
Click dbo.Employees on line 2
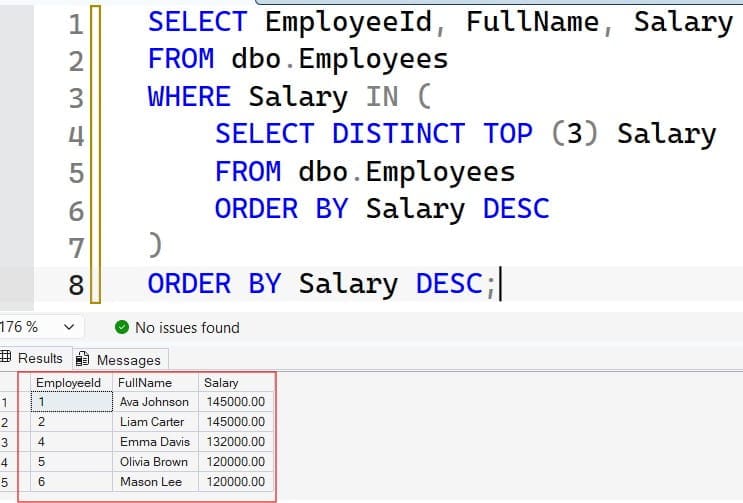(x=340, y=59)
